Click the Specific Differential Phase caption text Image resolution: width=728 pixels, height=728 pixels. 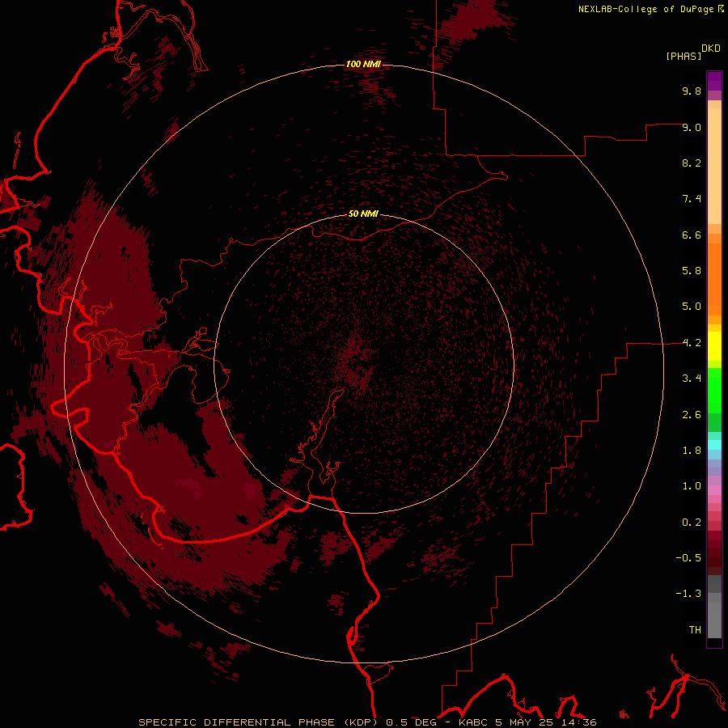point(367,722)
